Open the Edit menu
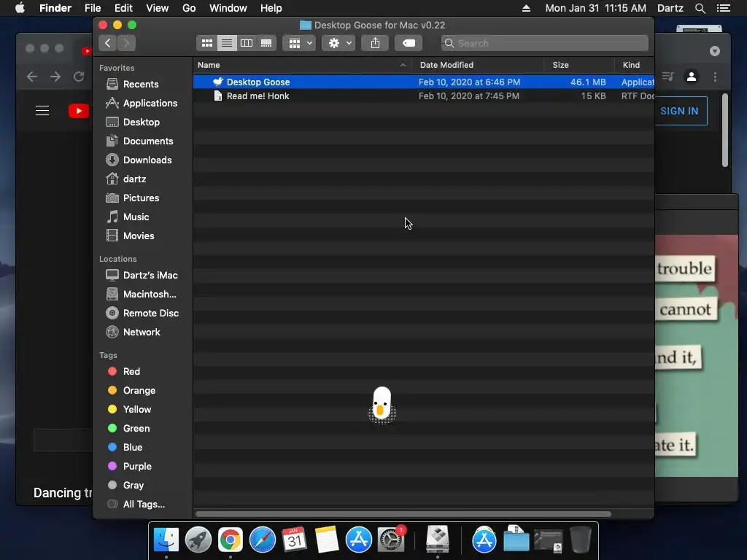This screenshot has width=747, height=560. point(123,8)
